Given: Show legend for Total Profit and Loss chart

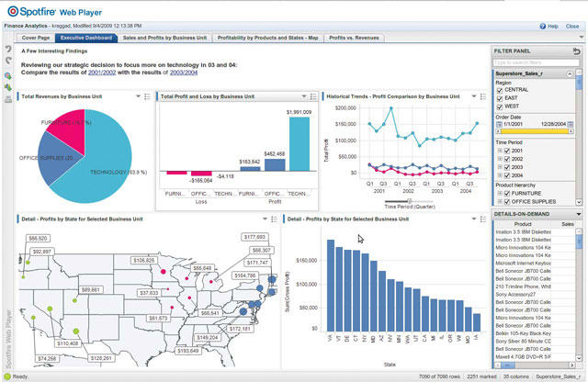Looking at the screenshot, I should coord(313,96).
